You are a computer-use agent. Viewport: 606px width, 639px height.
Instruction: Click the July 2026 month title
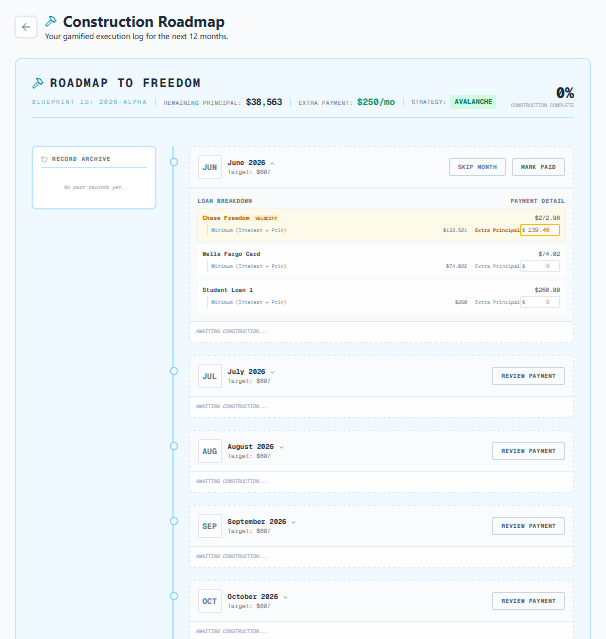click(x=246, y=372)
